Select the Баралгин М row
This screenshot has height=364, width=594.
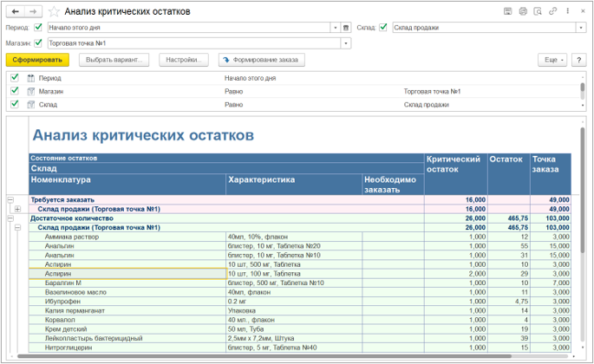[300, 283]
